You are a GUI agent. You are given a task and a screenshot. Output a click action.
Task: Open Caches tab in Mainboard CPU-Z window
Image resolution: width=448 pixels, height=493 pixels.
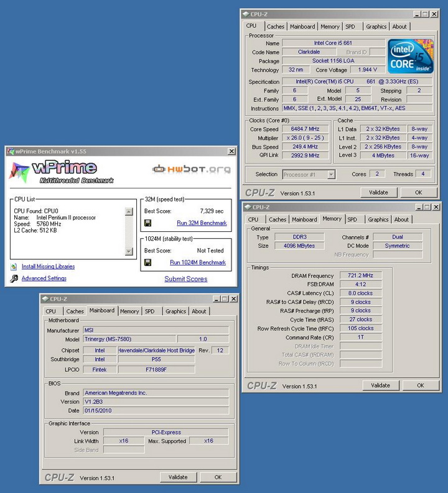[75, 311]
